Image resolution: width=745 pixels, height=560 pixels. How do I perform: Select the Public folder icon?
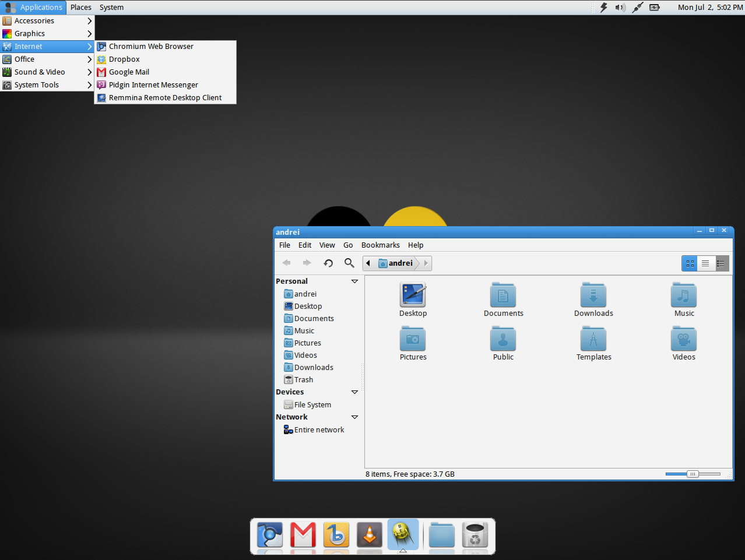coord(503,343)
